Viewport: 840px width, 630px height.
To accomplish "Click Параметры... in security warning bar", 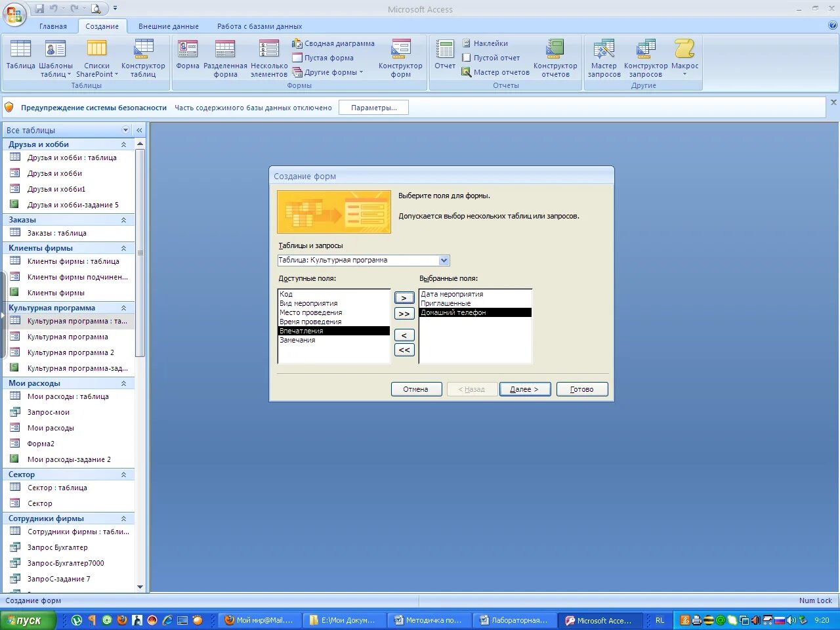I will (373, 108).
